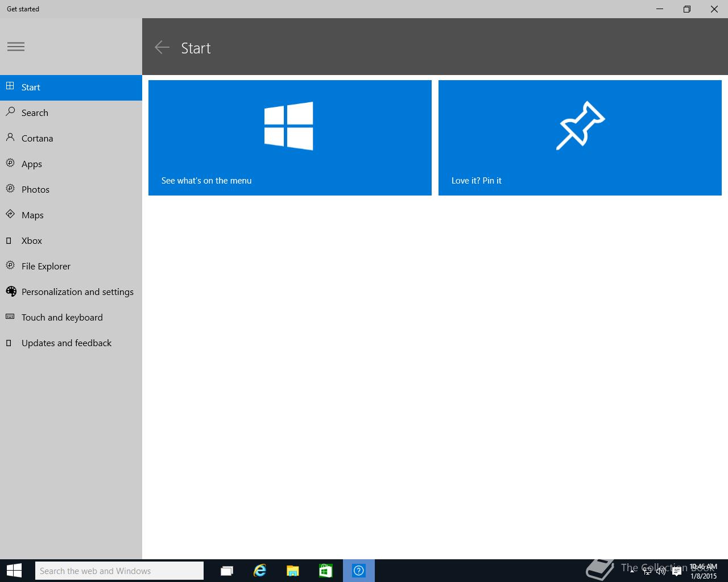Click the Apps icon in sidebar
The width and height of the screenshot is (728, 582).
coord(10,163)
